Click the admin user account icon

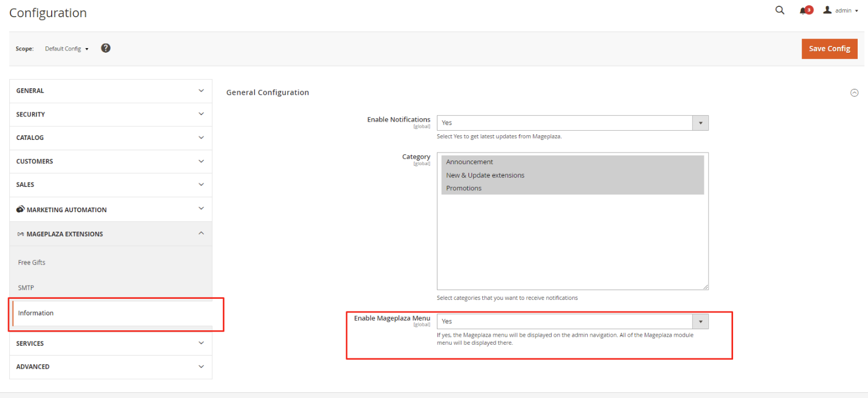click(827, 10)
